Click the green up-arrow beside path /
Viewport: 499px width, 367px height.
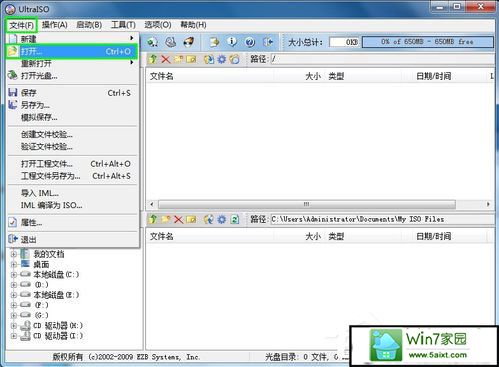click(153, 59)
